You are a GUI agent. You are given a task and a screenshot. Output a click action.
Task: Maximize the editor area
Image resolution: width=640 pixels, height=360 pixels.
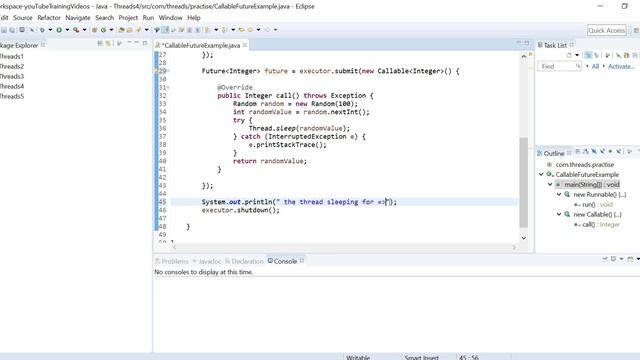[x=527, y=42]
